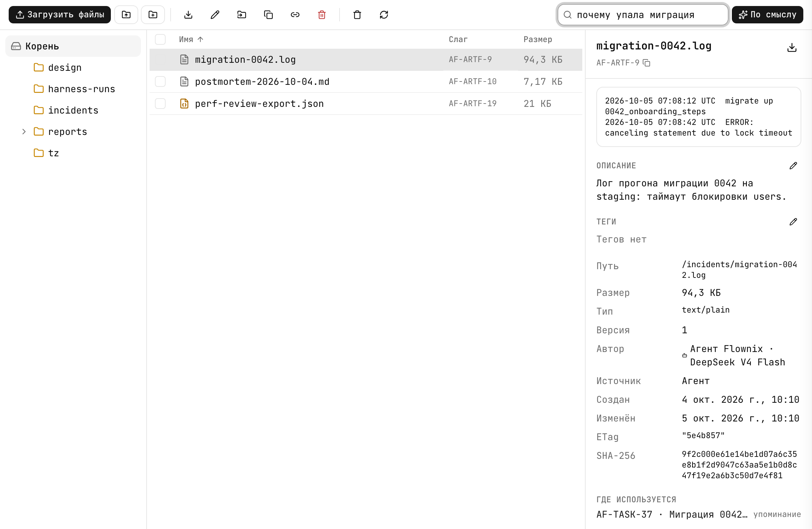Select the postmortem-2026-10-04.md file name

click(262, 81)
